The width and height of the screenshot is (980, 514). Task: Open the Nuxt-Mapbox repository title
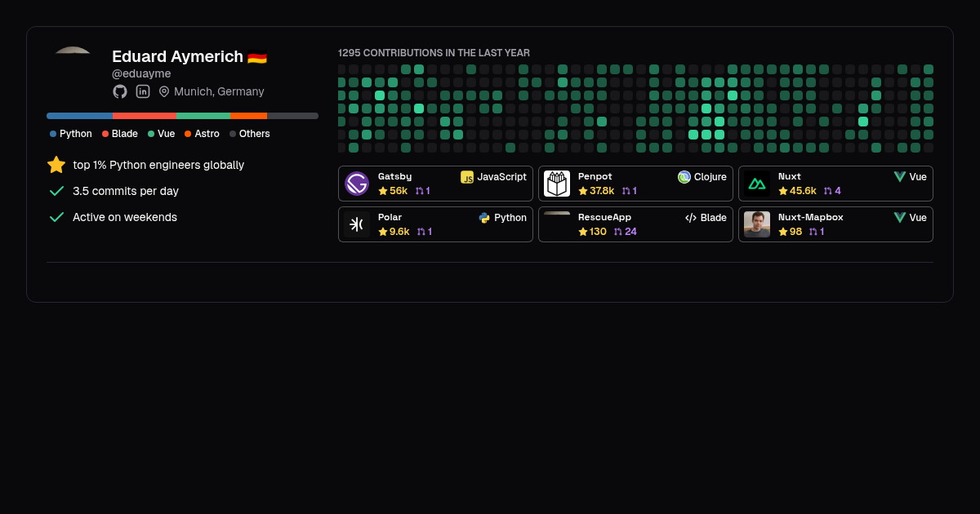click(x=811, y=217)
